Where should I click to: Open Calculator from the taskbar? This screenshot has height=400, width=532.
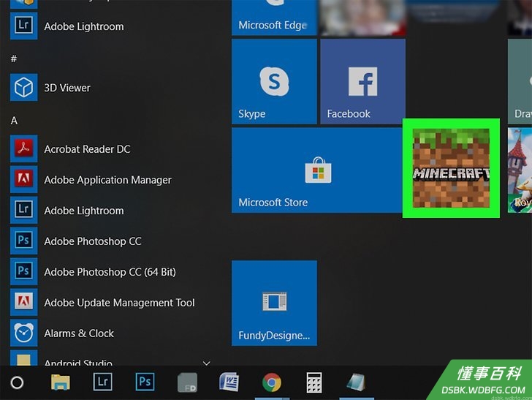314,382
